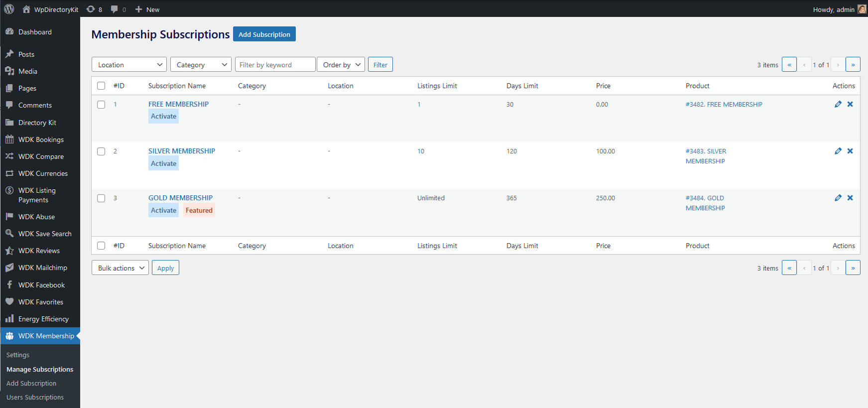Open WDK Compare menu
868x408 pixels.
point(40,156)
